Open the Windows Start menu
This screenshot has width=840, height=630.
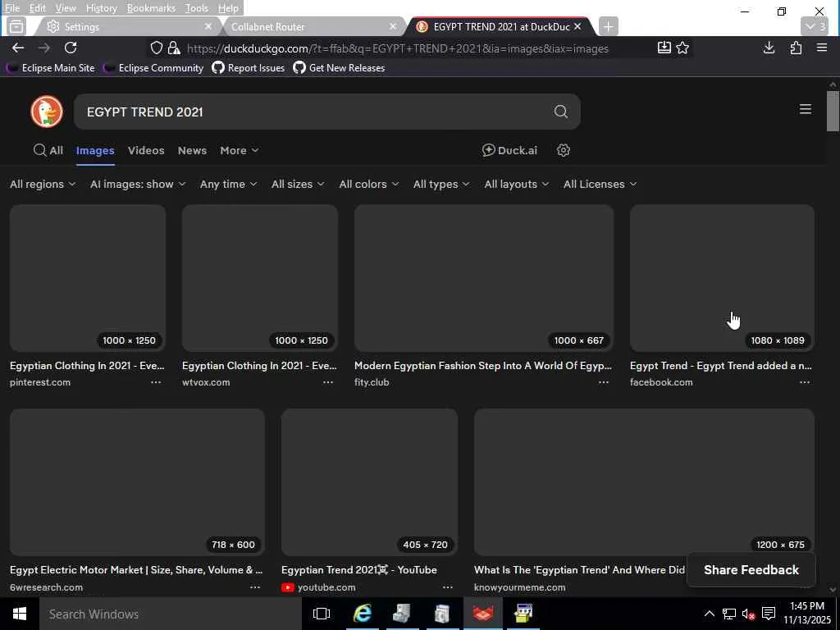[x=20, y=614]
